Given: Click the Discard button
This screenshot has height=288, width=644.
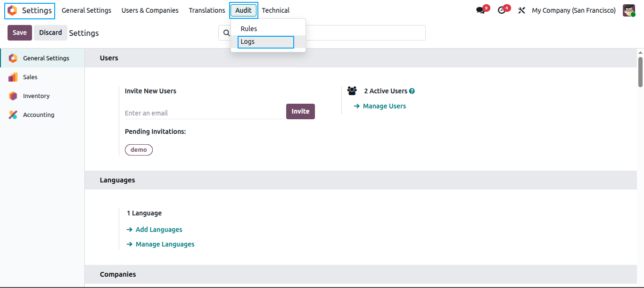Looking at the screenshot, I should (x=50, y=33).
